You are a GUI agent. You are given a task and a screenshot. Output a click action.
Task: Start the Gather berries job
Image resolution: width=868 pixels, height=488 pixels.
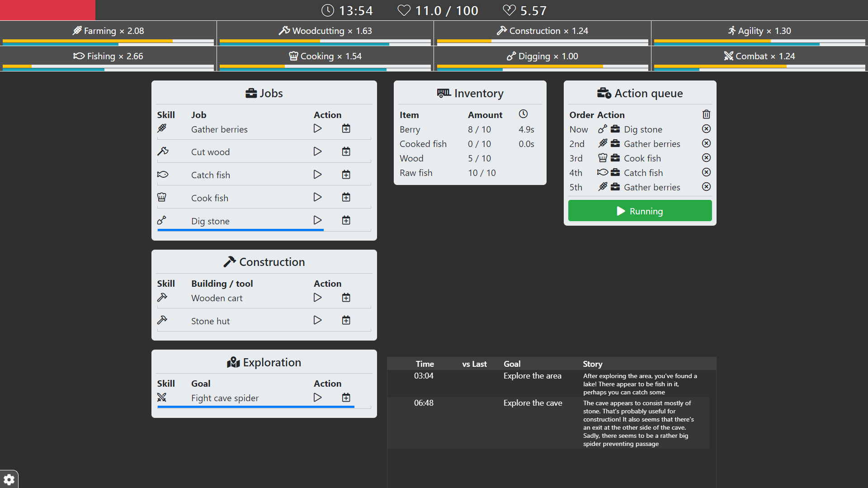click(317, 128)
